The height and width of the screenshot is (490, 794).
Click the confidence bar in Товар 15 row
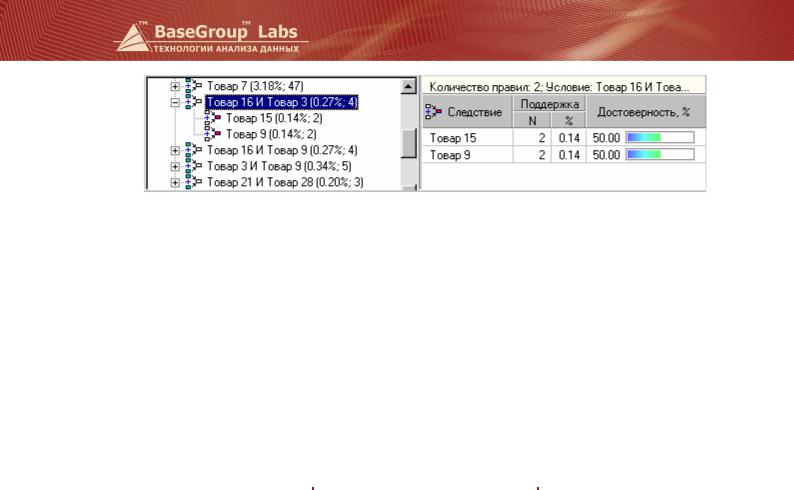tap(660, 137)
